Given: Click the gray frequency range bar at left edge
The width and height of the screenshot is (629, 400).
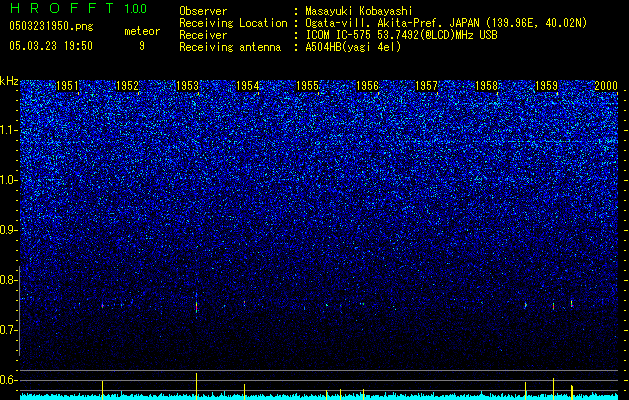Looking at the screenshot, I should [x=20, y=311].
